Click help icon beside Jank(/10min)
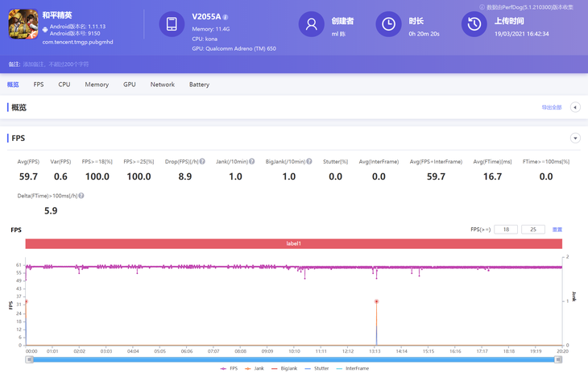588x373 pixels. pyautogui.click(x=251, y=161)
